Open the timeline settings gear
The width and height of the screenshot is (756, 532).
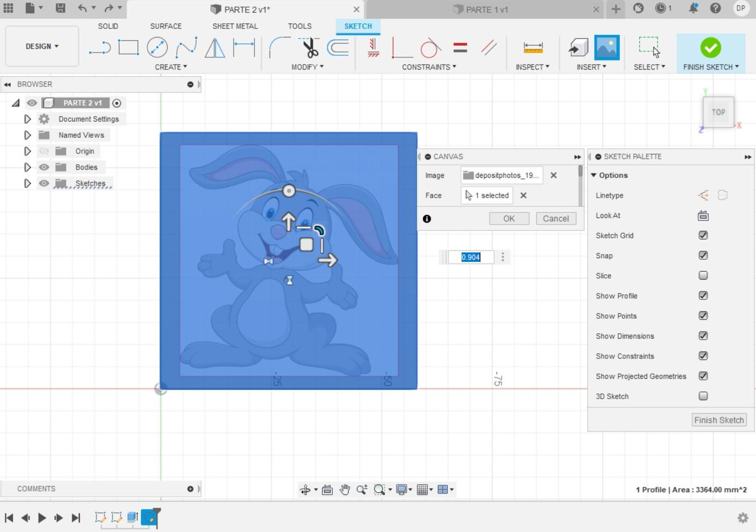coord(743,518)
